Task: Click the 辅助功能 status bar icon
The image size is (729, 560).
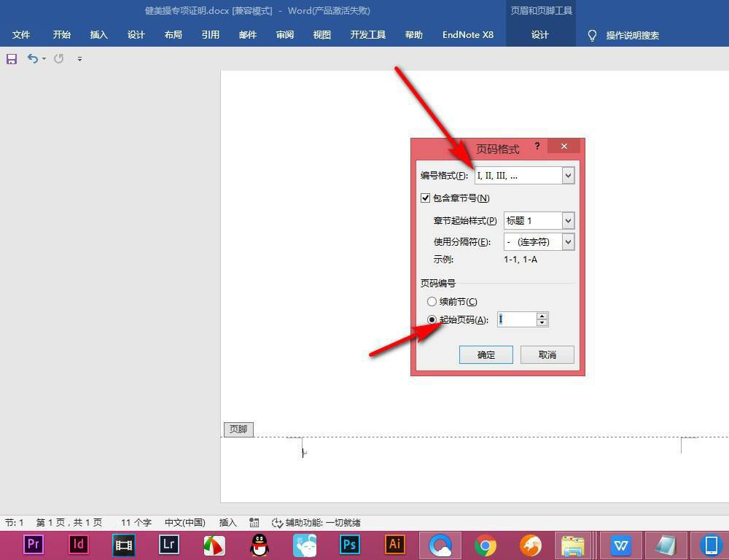Action: point(277,522)
